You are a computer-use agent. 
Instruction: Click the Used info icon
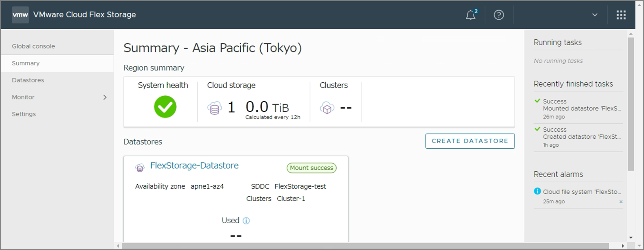click(246, 221)
